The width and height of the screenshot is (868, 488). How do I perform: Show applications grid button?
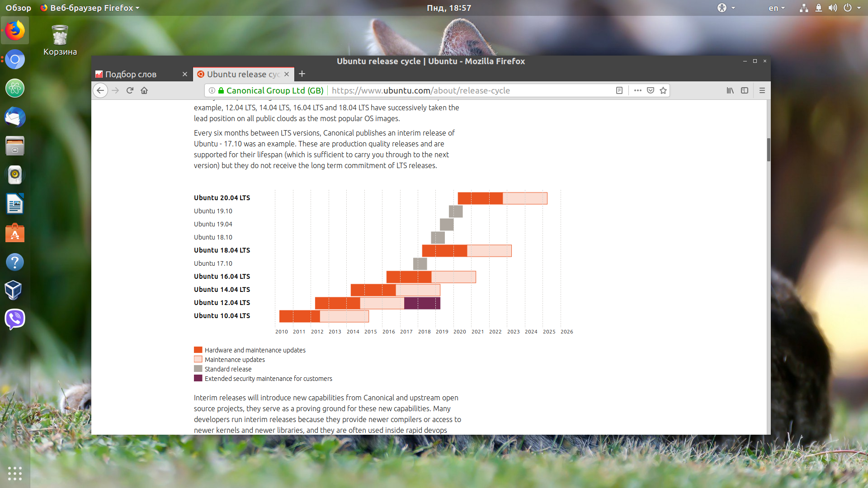(15, 473)
